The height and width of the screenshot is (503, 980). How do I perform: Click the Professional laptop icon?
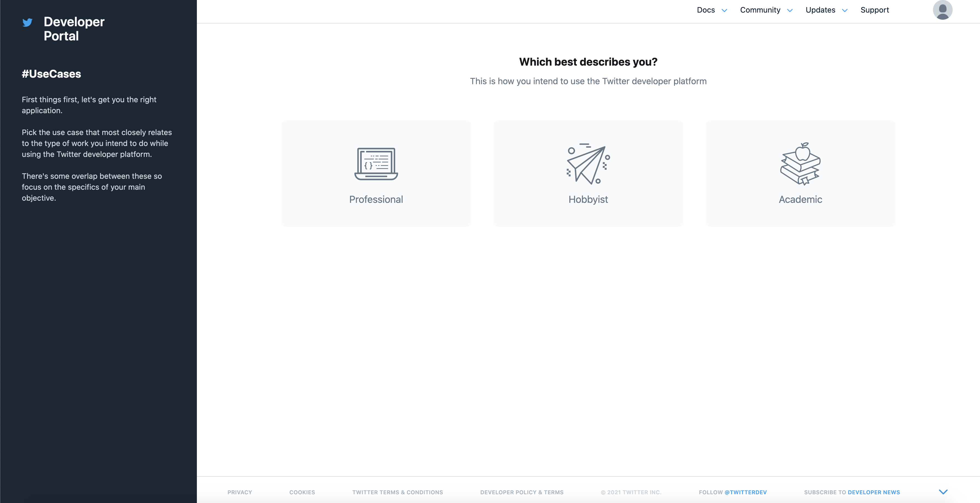pyautogui.click(x=376, y=164)
